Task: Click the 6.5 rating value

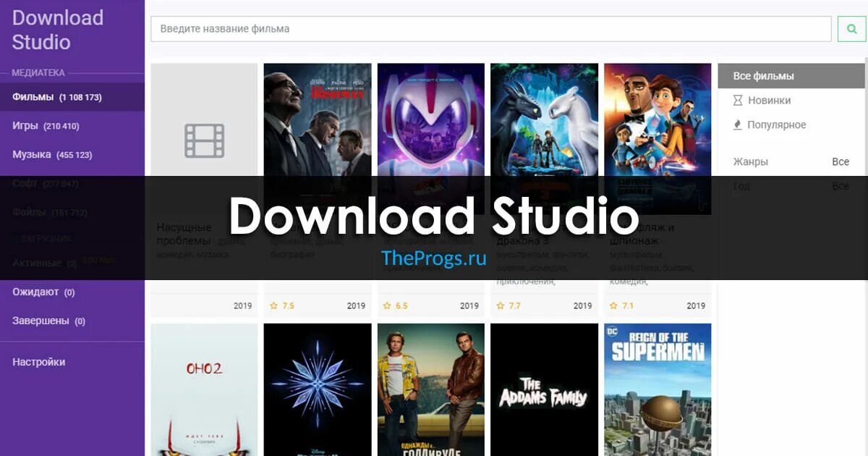Action: pos(401,306)
